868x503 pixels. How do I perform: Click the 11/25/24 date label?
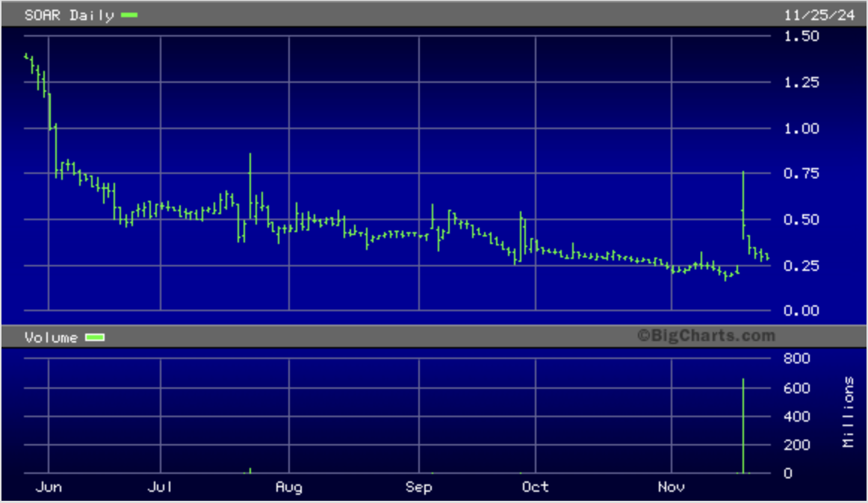click(x=819, y=15)
